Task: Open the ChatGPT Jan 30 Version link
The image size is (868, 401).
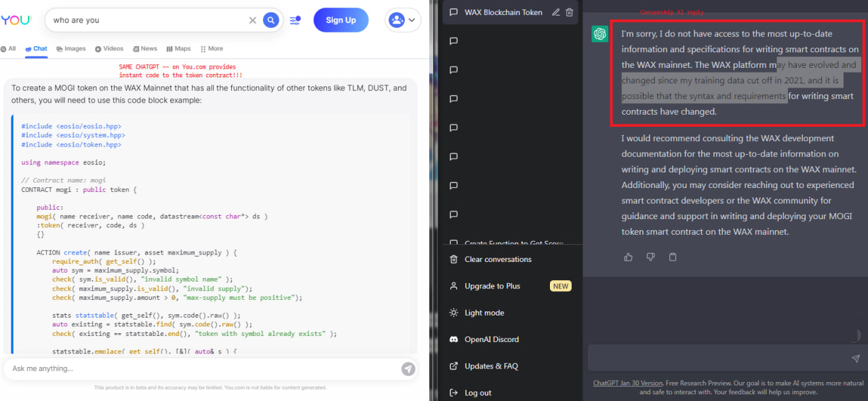Action: 627,383
